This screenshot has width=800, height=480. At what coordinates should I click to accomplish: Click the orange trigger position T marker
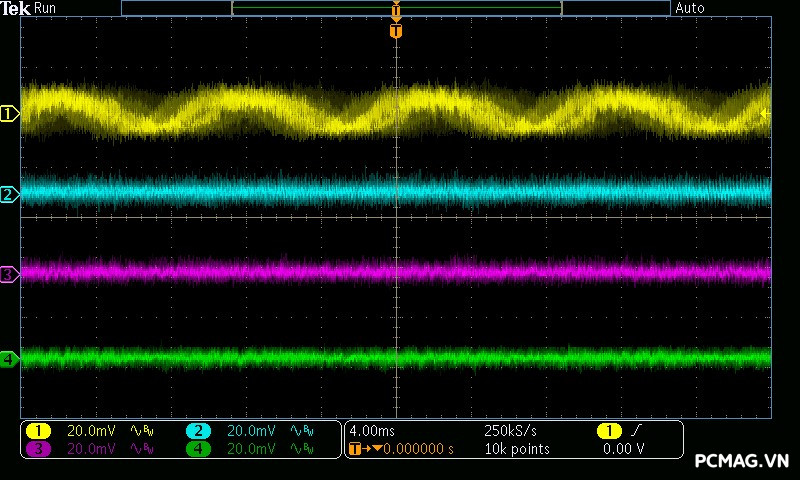396,31
